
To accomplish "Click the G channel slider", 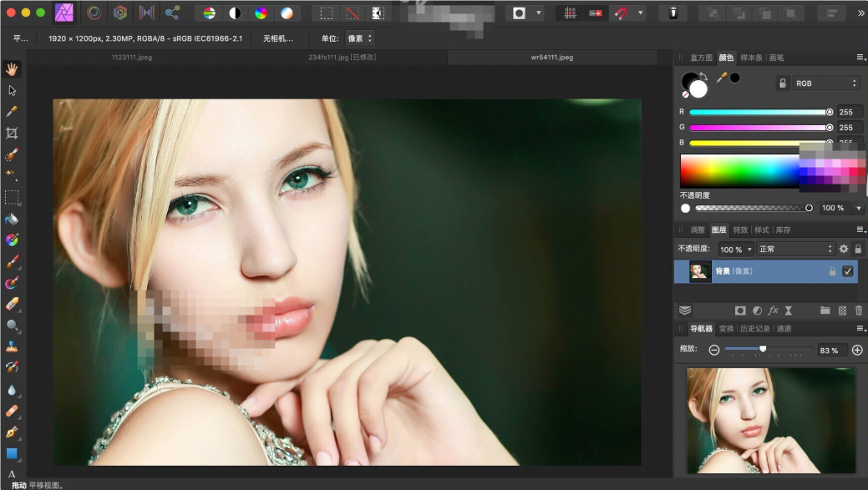I will [x=761, y=128].
